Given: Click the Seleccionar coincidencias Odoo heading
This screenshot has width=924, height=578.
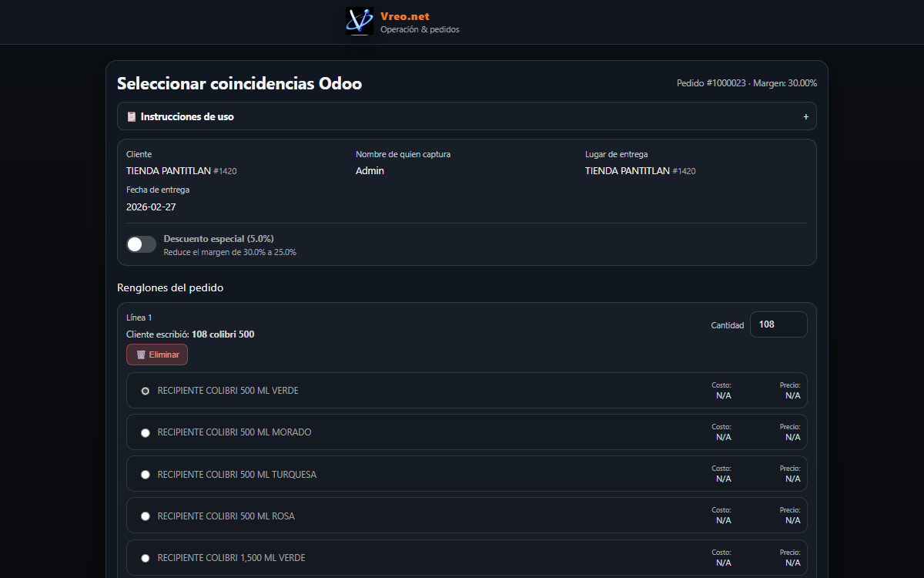Looking at the screenshot, I should tap(239, 83).
